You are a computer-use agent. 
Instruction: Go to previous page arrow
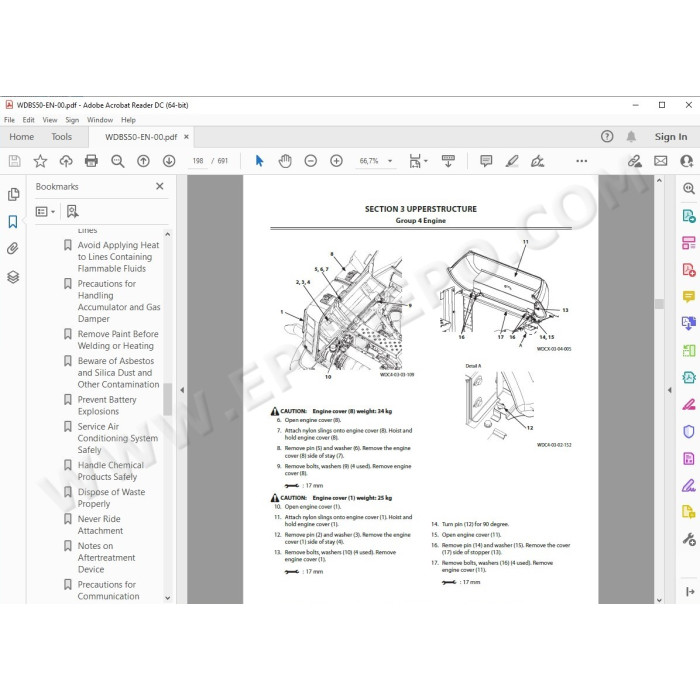pos(143,161)
